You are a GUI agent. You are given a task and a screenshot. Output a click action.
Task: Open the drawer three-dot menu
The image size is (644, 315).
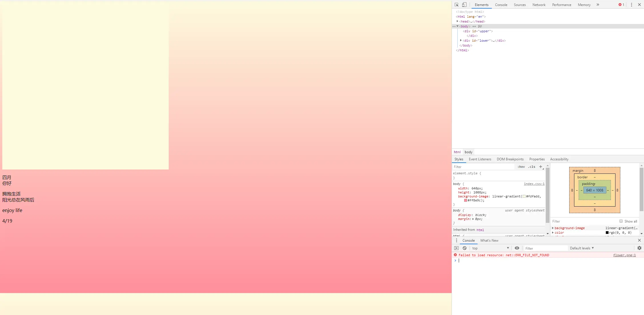(x=456, y=240)
